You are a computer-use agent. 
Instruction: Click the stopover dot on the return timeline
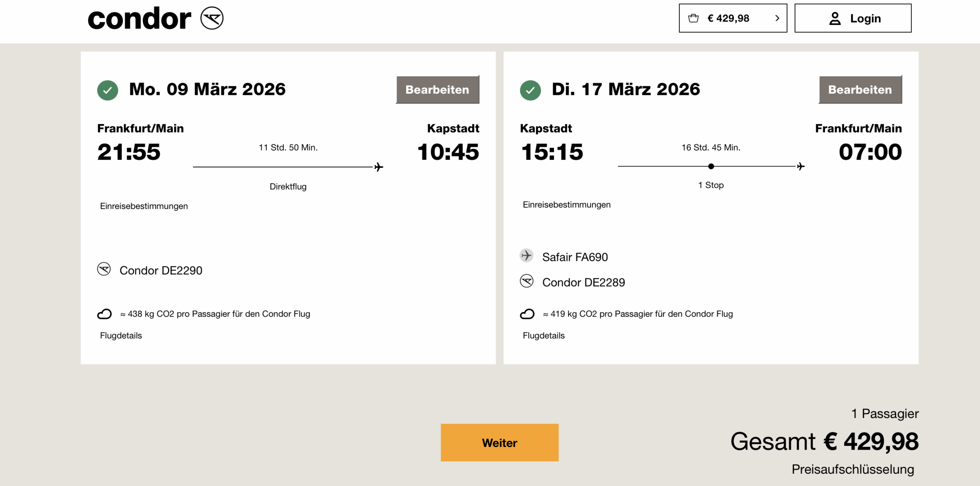(711, 166)
